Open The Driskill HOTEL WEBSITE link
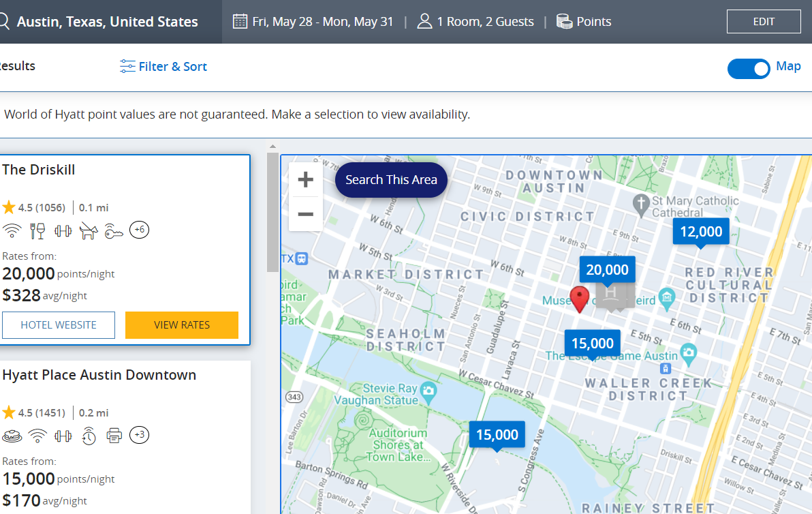 [x=59, y=325]
